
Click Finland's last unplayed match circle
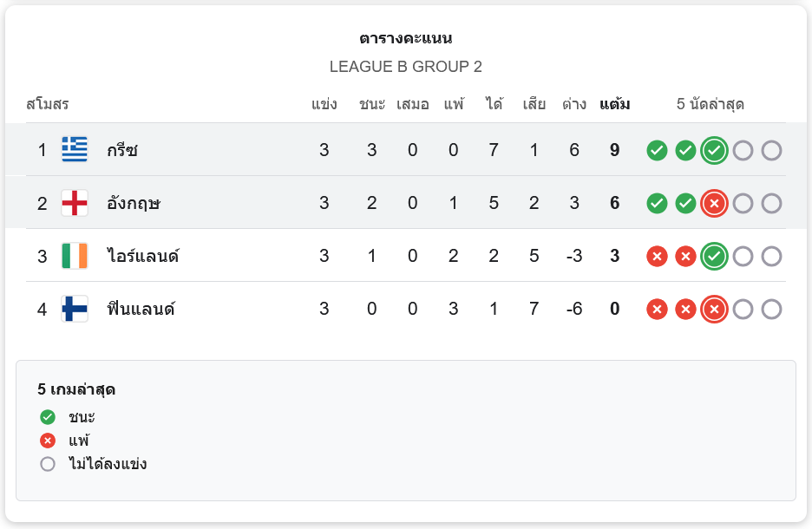771,309
